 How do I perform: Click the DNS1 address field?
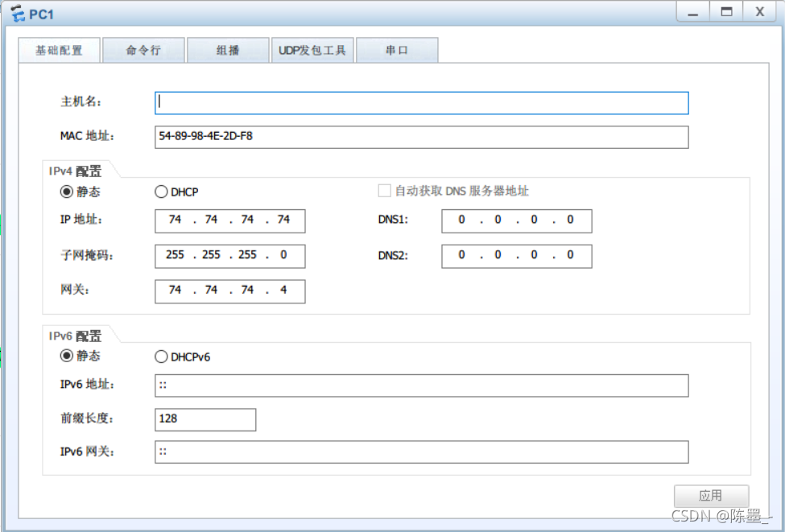517,221
